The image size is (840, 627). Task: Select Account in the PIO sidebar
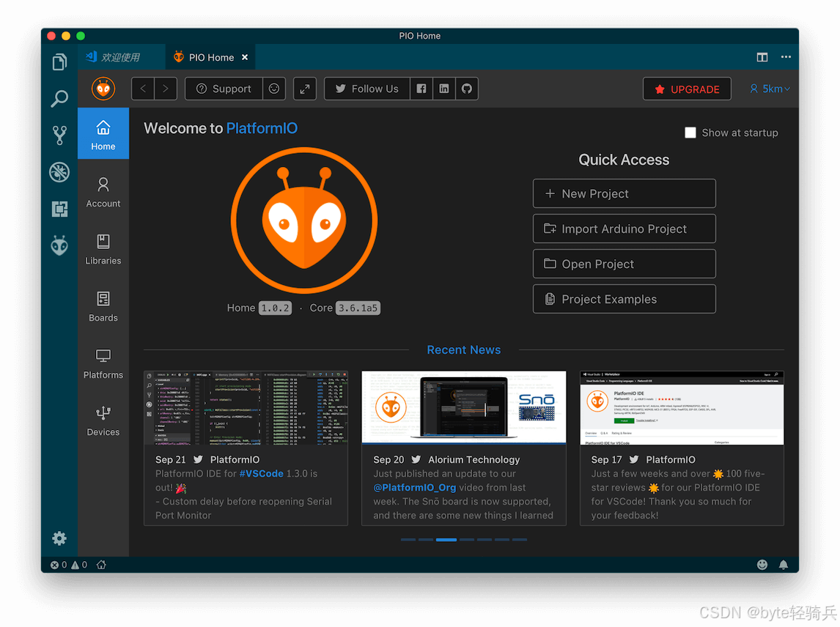pyautogui.click(x=103, y=192)
